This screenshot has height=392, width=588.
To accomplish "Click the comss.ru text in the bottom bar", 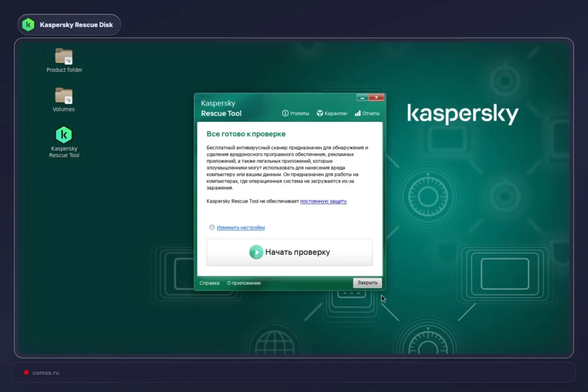I will tap(46, 372).
